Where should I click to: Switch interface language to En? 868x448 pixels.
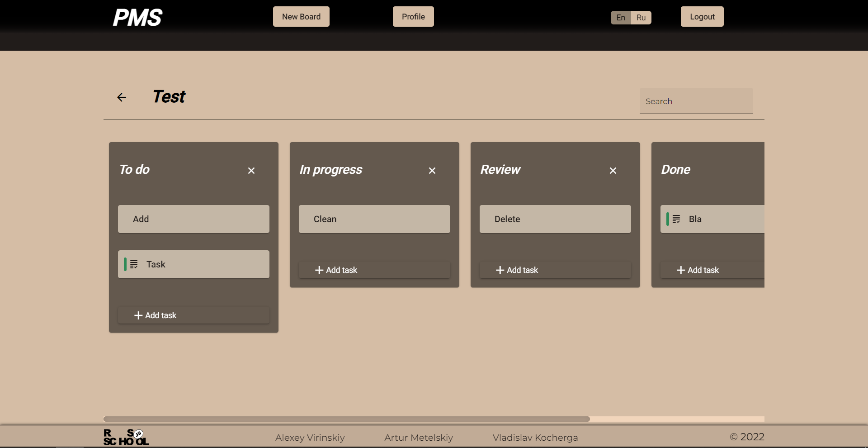(x=620, y=18)
